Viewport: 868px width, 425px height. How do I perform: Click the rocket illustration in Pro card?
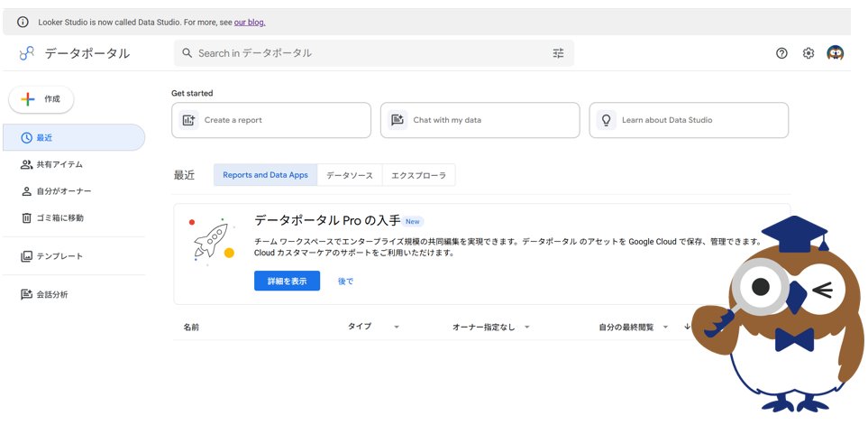click(211, 241)
